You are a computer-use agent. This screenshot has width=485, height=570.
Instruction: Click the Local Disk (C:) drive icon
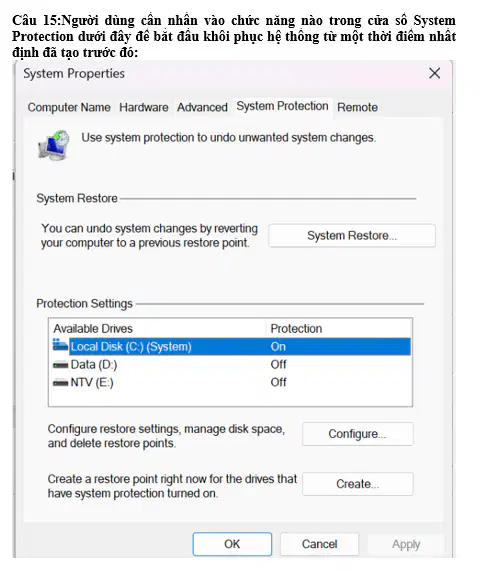coord(60,345)
